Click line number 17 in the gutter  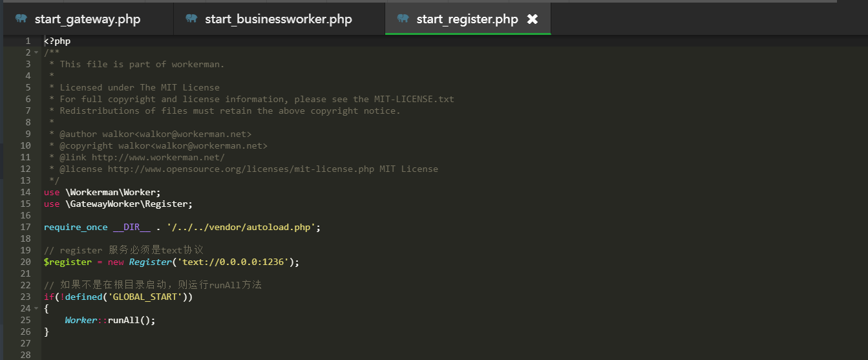(25, 227)
